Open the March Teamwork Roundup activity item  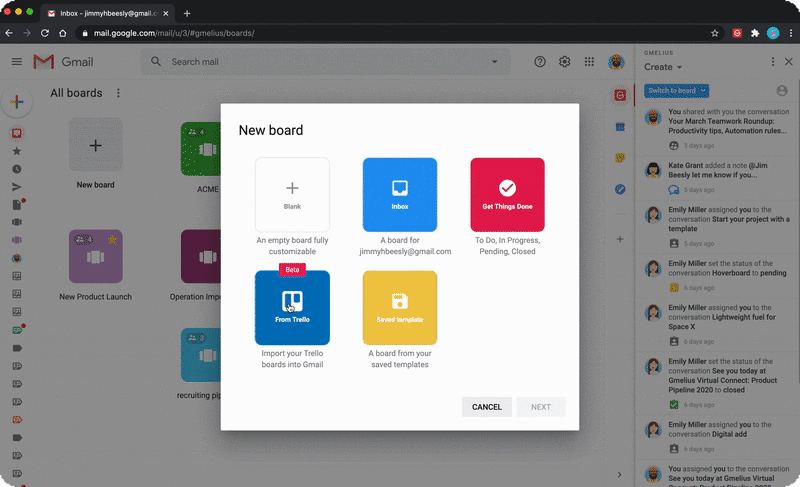[717, 128]
